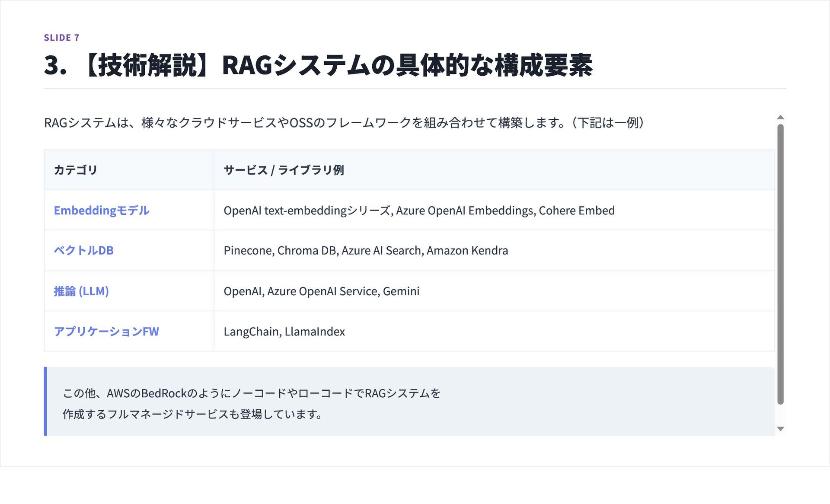Click the vertical scrollbar thumb
The width and height of the screenshot is (830, 504).
pyautogui.click(x=780, y=264)
